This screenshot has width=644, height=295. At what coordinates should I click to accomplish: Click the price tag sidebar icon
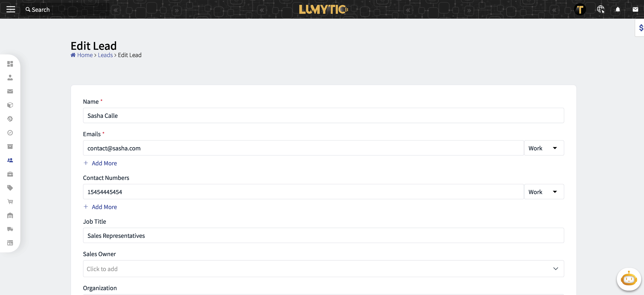point(10,188)
